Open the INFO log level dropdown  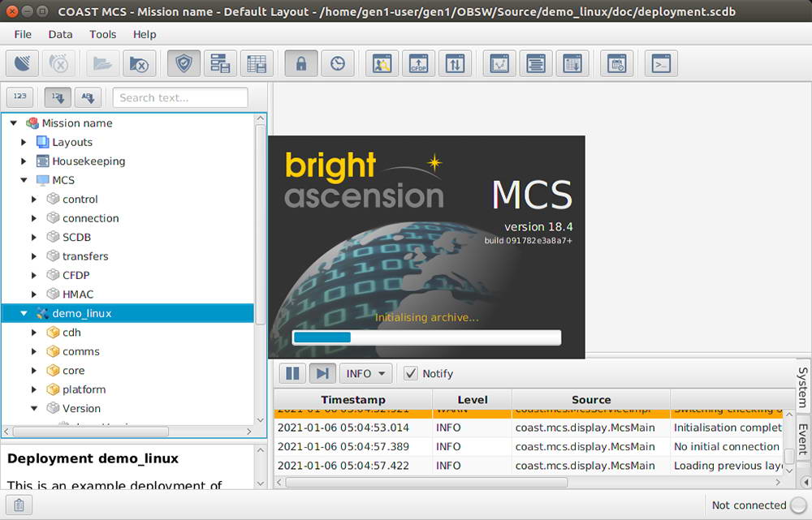pos(366,373)
